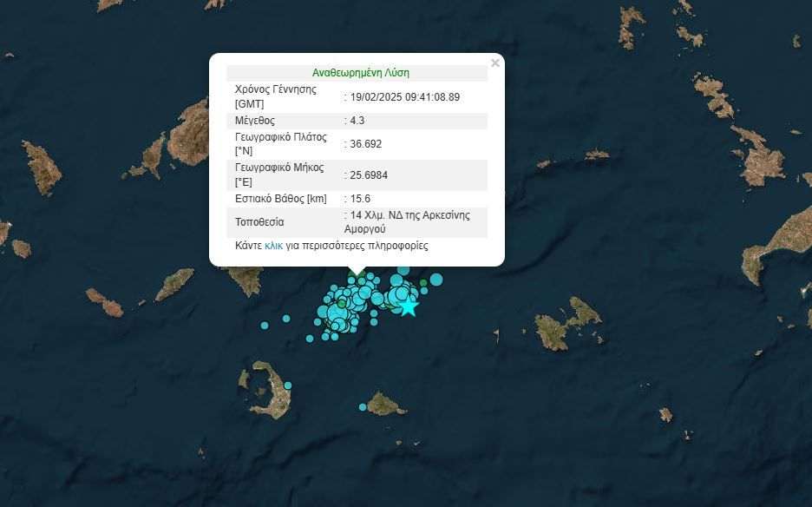
Task: Click the focal depth value 15.6
Action: (360, 199)
